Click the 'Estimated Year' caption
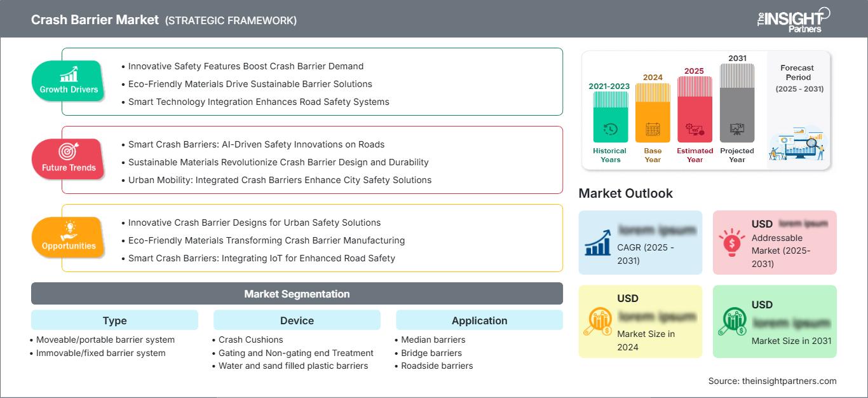 tap(695, 155)
